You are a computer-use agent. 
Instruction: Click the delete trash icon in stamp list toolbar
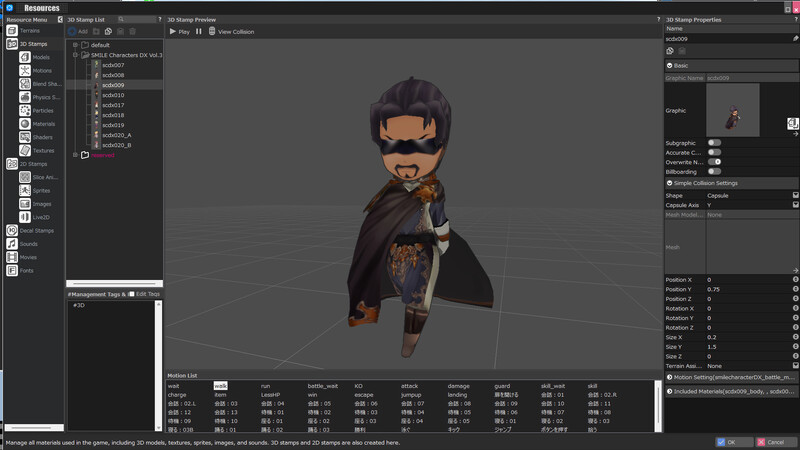[133, 31]
